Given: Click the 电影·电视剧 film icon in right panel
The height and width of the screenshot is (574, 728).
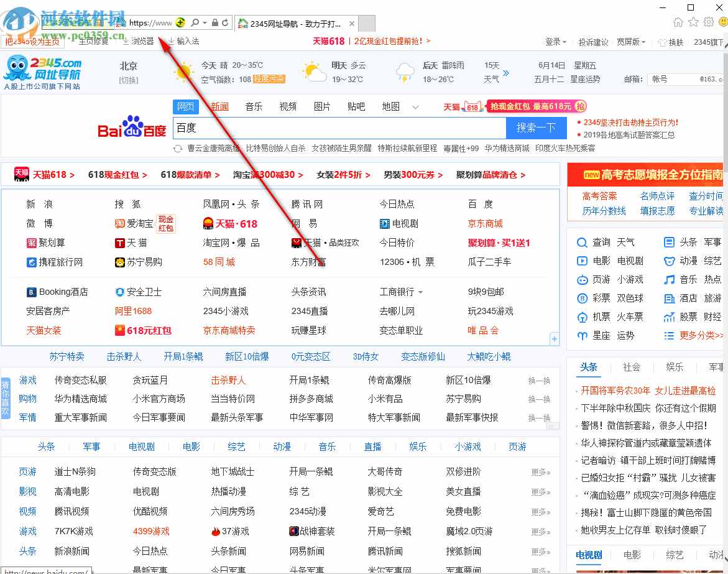Looking at the screenshot, I should [581, 261].
